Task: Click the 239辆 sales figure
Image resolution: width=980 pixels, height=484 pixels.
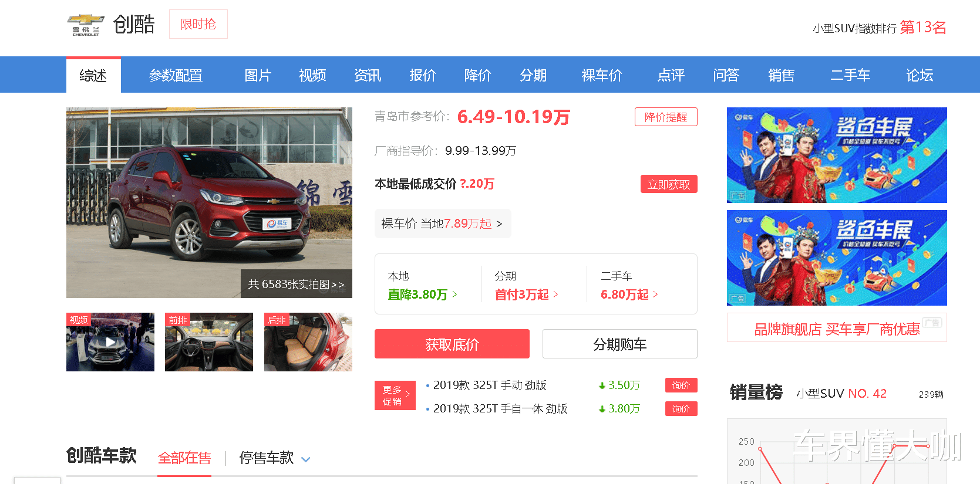Action: tap(931, 395)
